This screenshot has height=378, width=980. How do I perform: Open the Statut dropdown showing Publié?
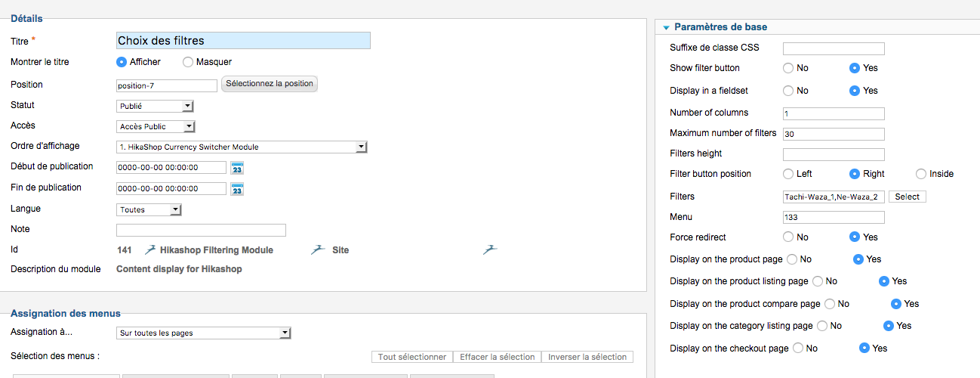(x=156, y=107)
